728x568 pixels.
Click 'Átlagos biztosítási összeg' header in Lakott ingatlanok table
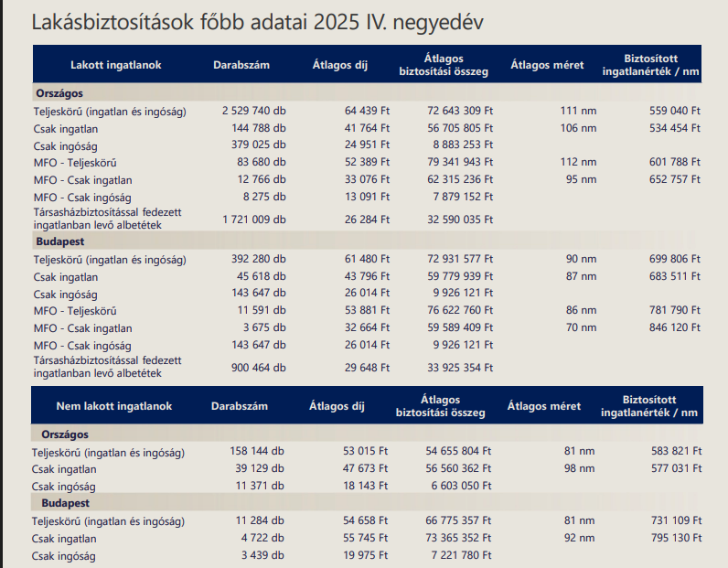pos(444,65)
